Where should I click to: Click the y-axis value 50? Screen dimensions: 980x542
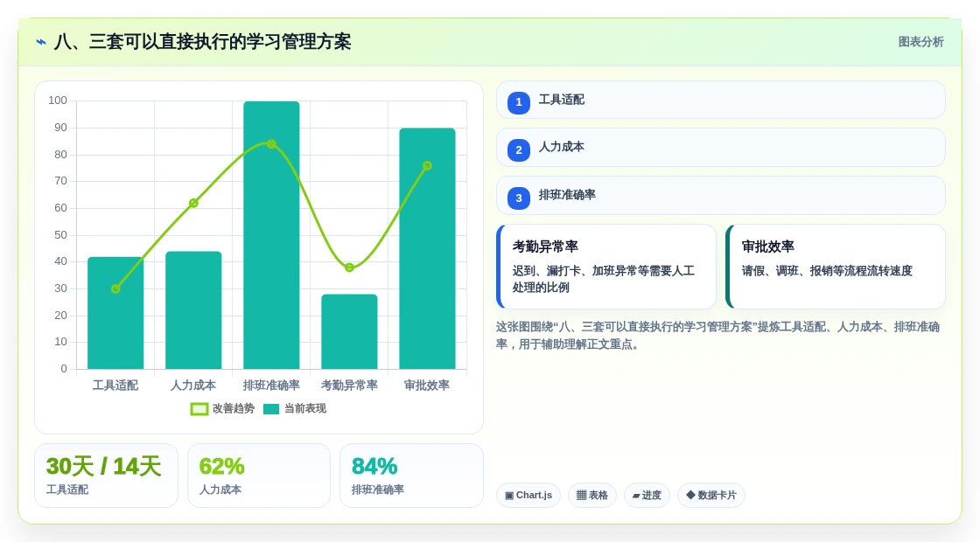tap(60, 235)
